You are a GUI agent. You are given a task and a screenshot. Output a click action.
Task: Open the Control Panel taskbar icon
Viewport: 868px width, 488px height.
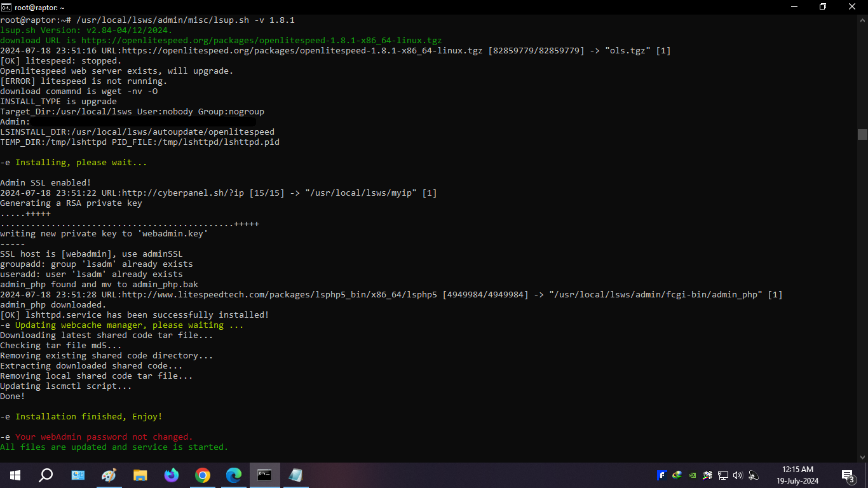click(x=78, y=475)
